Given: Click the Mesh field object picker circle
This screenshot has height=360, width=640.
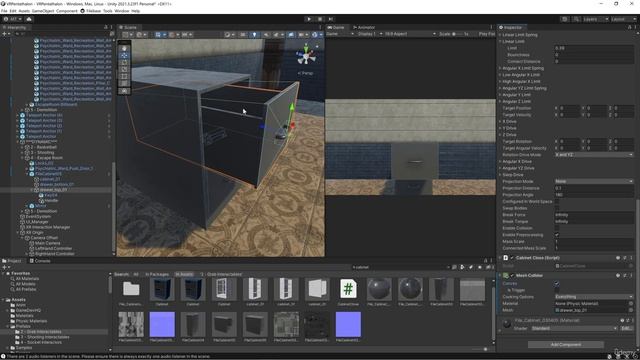Looking at the screenshot, I should [631, 310].
